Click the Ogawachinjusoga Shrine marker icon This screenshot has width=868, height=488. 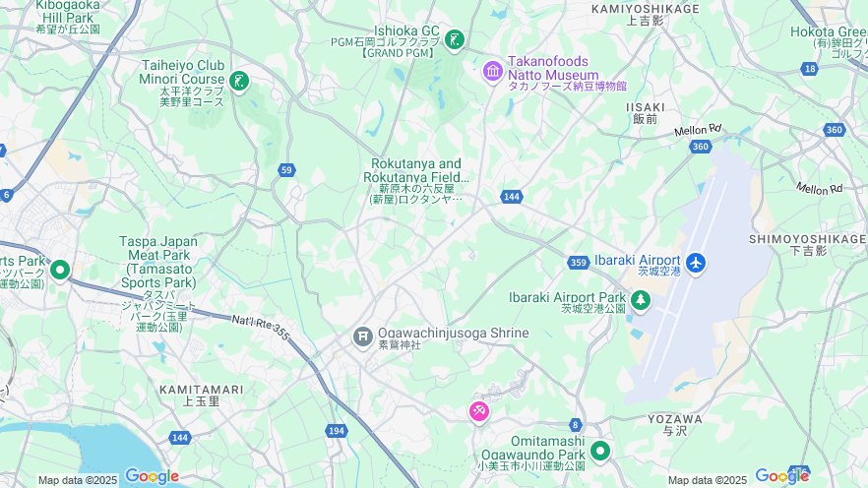(x=362, y=335)
